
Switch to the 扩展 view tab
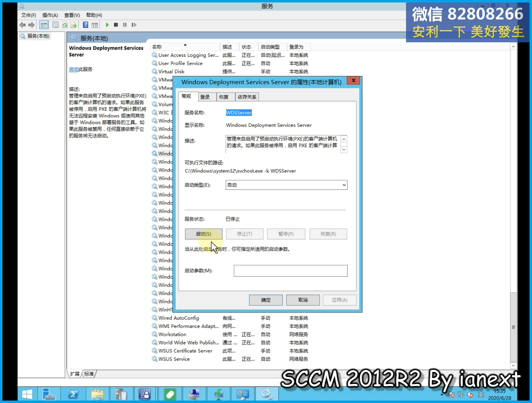click(x=75, y=374)
